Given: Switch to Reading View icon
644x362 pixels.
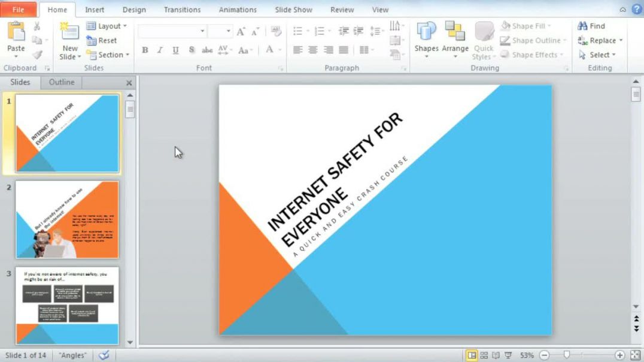Looking at the screenshot, I should (x=496, y=355).
